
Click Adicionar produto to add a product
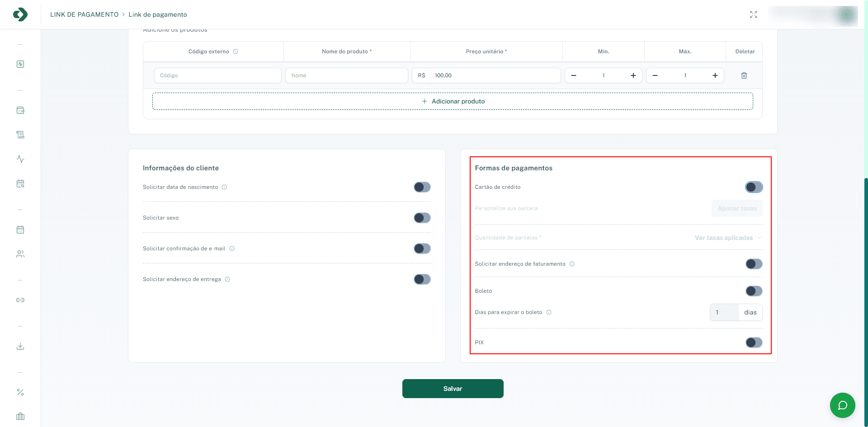point(453,101)
